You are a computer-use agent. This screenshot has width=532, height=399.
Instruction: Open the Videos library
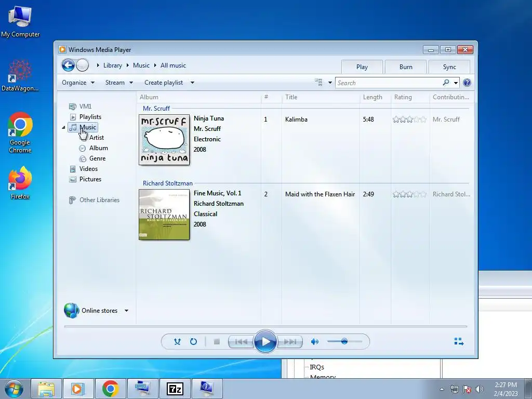coord(84,169)
